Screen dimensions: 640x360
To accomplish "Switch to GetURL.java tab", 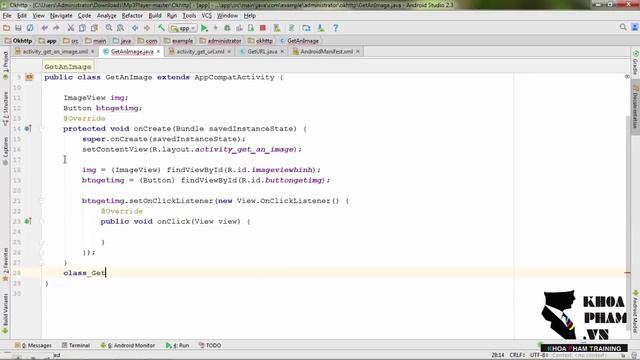I will pyautogui.click(x=262, y=51).
